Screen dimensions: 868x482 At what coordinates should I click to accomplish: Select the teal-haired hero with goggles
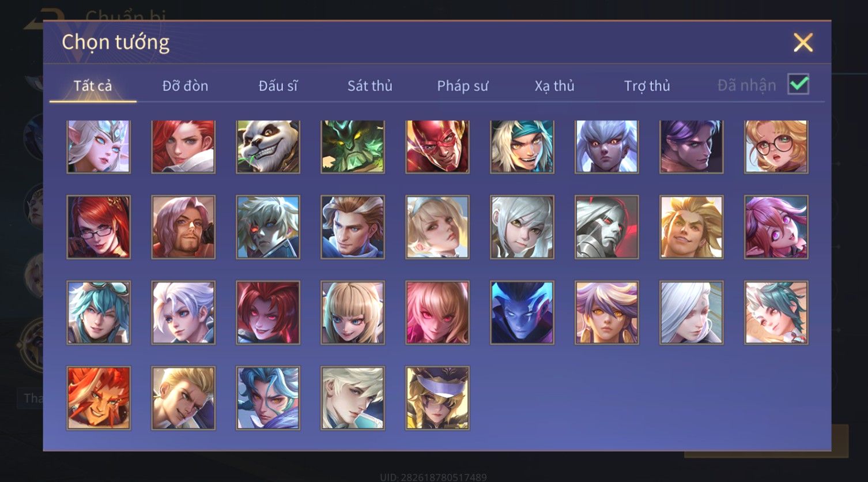point(99,312)
